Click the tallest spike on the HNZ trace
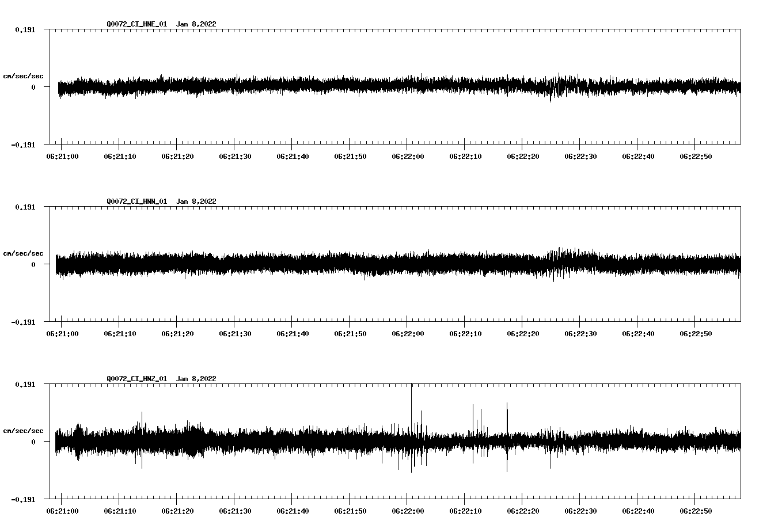Viewport: 782px width, 532px height. [x=411, y=427]
